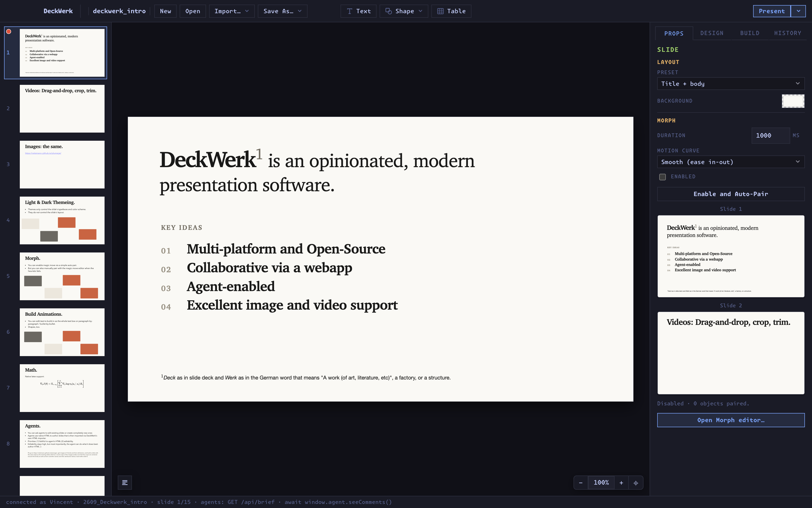Expand the Import… dropdown arrow
The height and width of the screenshot is (508, 812).
pos(247,11)
